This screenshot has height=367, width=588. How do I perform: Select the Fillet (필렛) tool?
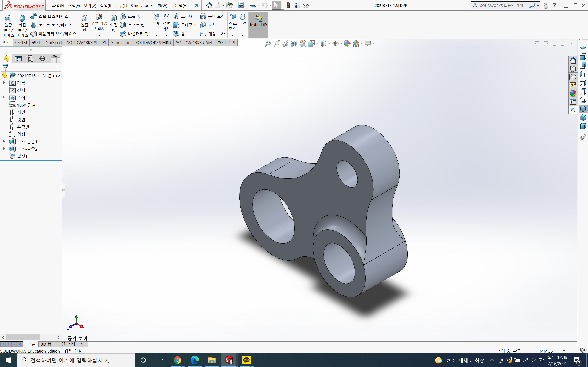point(157,17)
